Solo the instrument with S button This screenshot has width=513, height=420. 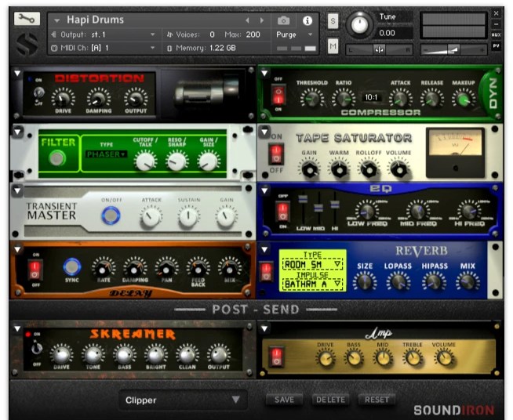pos(333,21)
